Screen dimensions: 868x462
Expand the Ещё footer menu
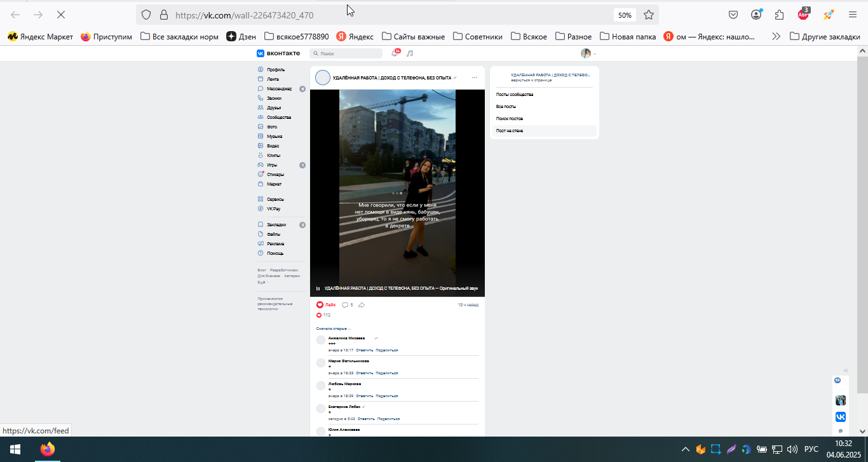pyautogui.click(x=262, y=282)
